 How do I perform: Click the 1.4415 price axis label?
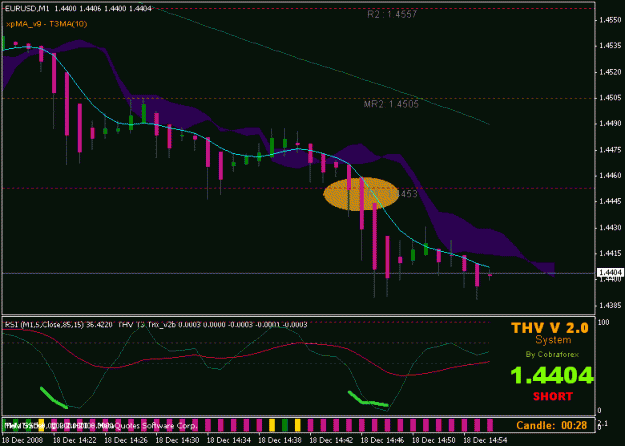610,253
